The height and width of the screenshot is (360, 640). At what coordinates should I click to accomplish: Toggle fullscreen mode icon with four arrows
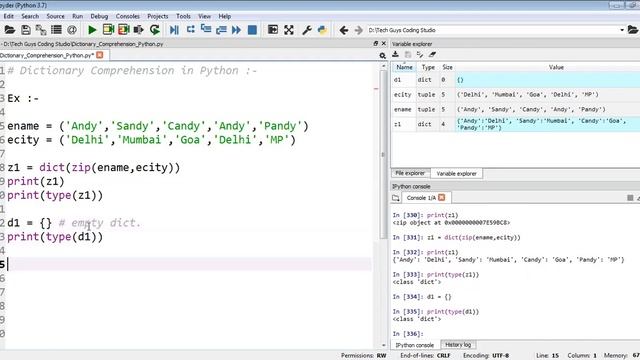[289, 30]
